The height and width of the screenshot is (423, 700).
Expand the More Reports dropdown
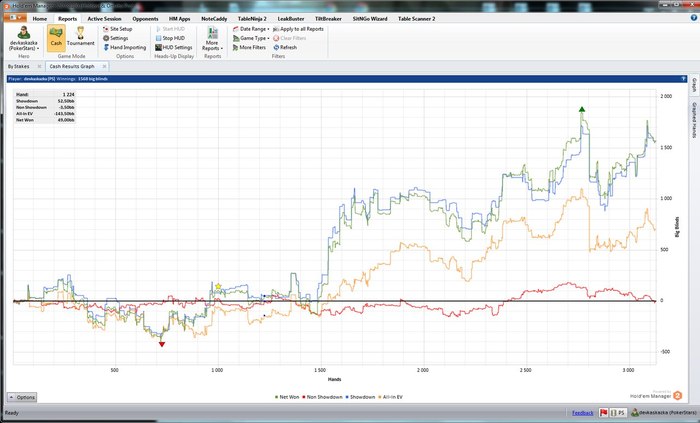coord(212,39)
